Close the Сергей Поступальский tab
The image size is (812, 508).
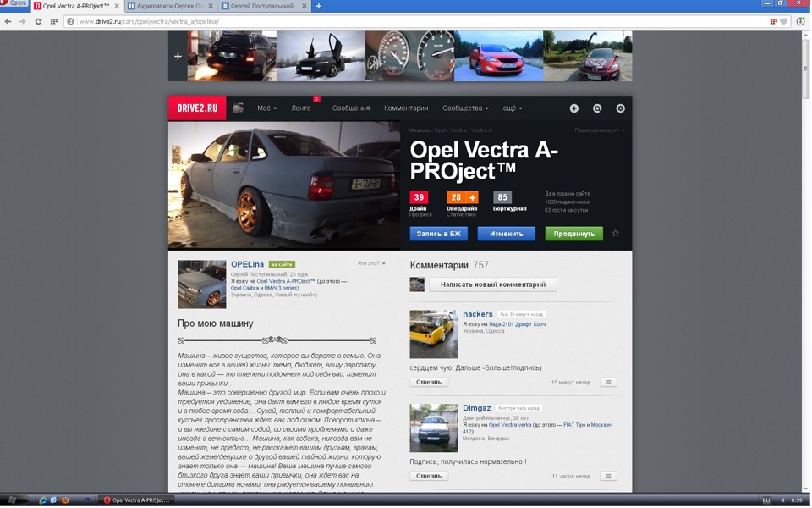304,6
